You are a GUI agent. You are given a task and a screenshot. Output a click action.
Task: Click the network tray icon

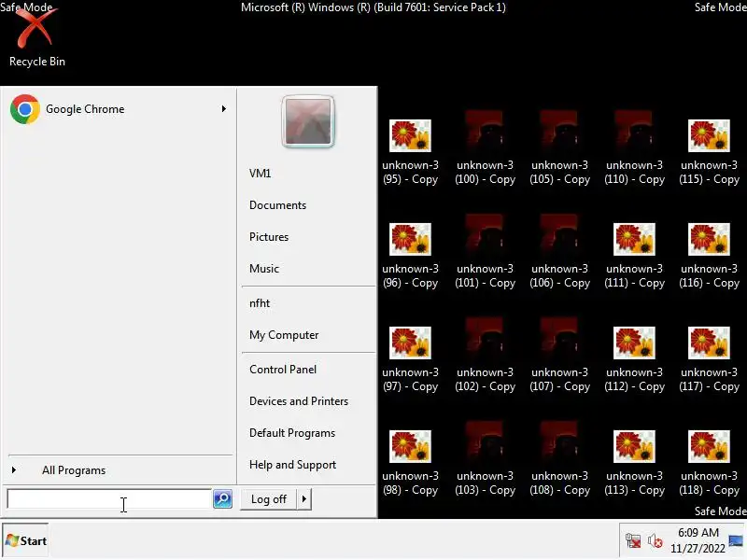click(x=633, y=541)
